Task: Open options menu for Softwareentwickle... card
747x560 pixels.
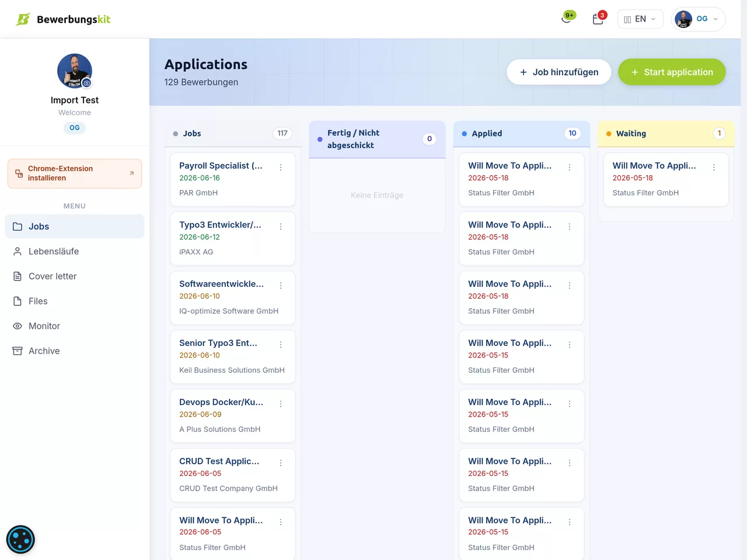Action: point(281,286)
